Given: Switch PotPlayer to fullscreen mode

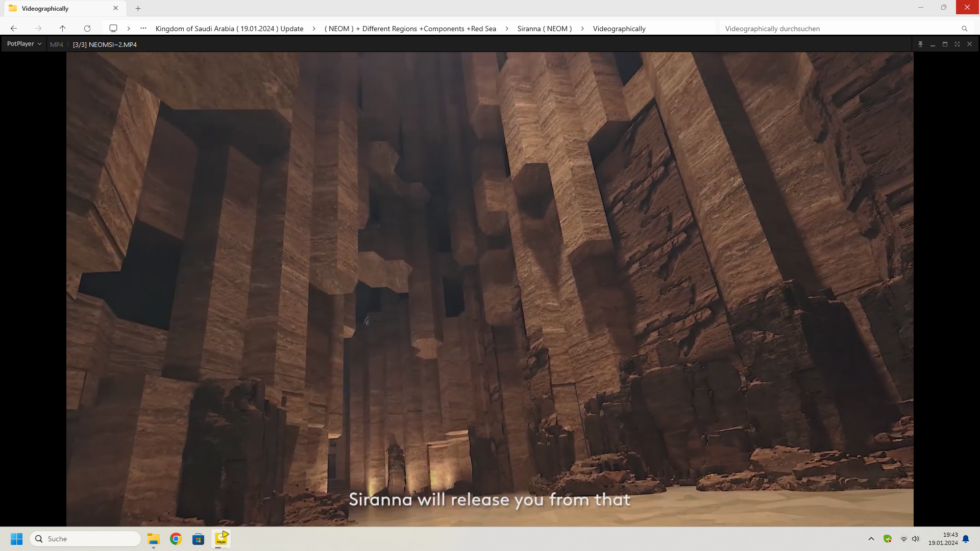Looking at the screenshot, I should click(x=957, y=44).
